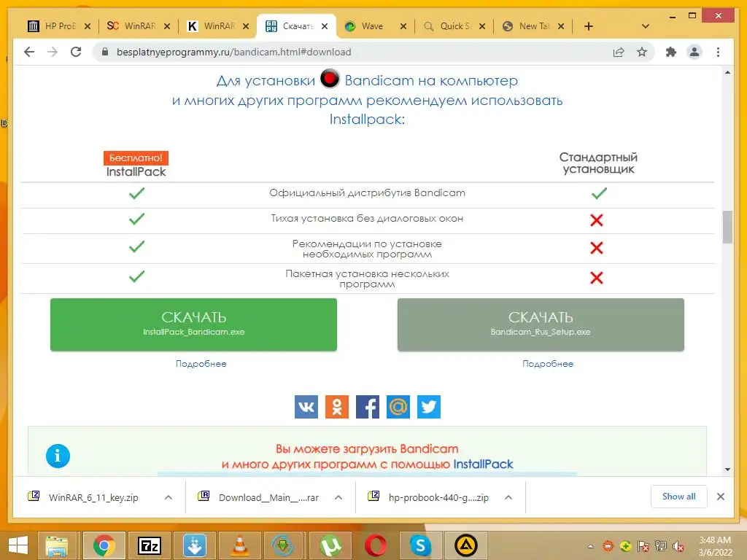
Task: Expand options for hp-probook zip
Action: (508, 497)
